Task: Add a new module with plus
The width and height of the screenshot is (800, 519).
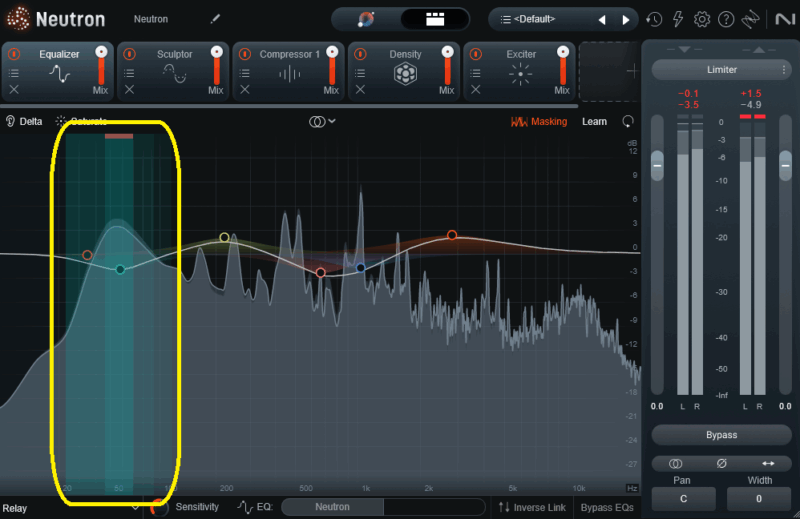Action: pos(632,71)
